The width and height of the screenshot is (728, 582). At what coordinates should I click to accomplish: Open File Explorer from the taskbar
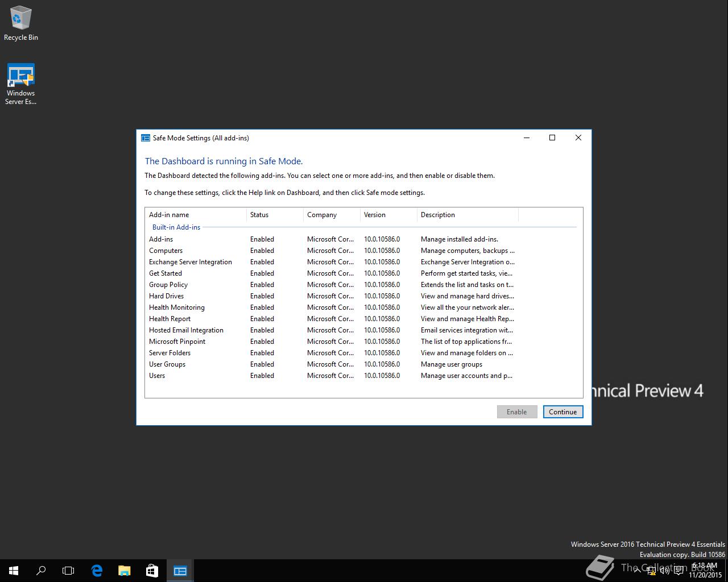(x=124, y=571)
